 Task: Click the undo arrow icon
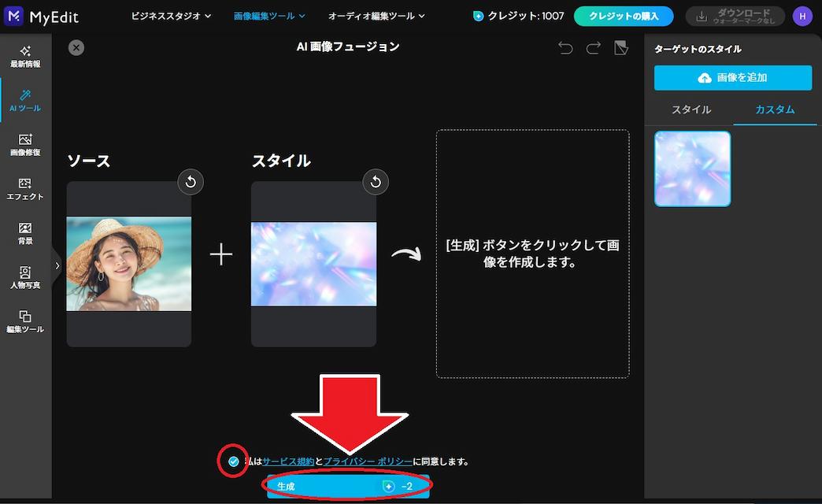565,48
